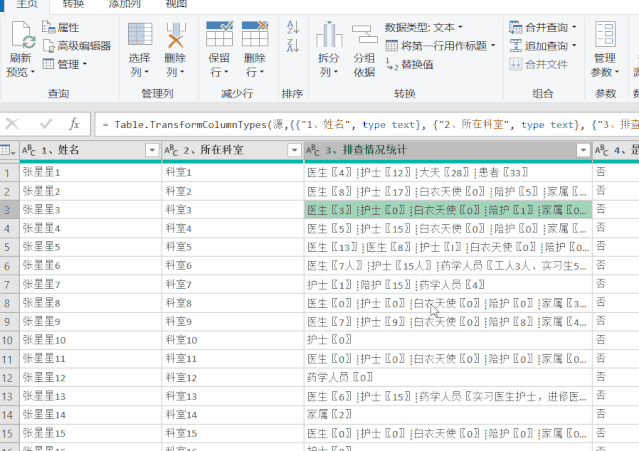Click the cell 张星星5
639x451 pixels.
tap(90, 247)
